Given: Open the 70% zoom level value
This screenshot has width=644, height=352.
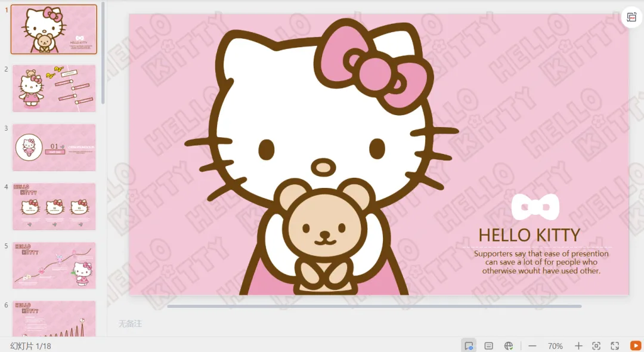Looking at the screenshot, I should [555, 346].
